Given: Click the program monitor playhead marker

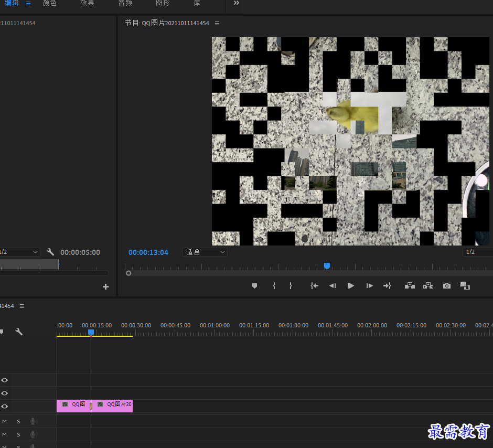Looking at the screenshot, I should [x=327, y=266].
